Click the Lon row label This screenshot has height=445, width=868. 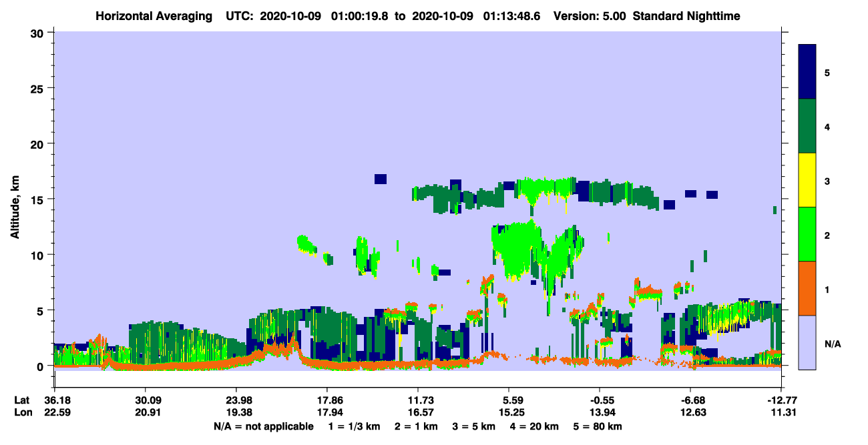[x=22, y=412]
